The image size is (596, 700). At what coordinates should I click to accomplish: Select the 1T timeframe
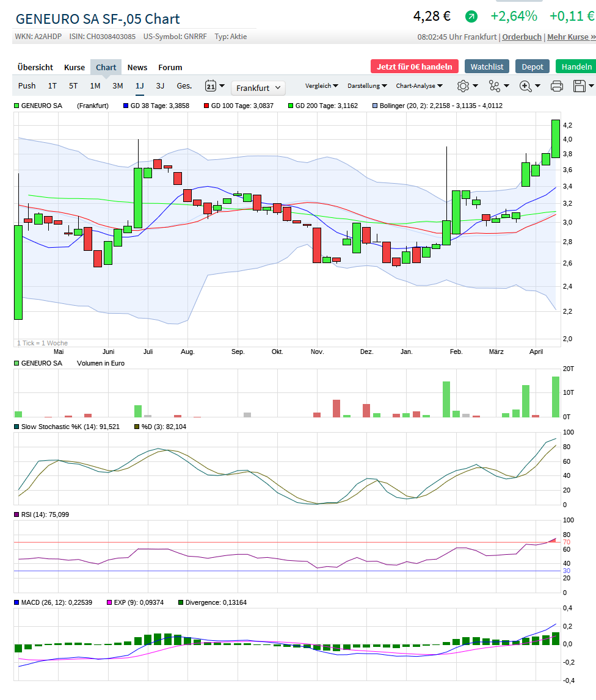[x=53, y=85]
